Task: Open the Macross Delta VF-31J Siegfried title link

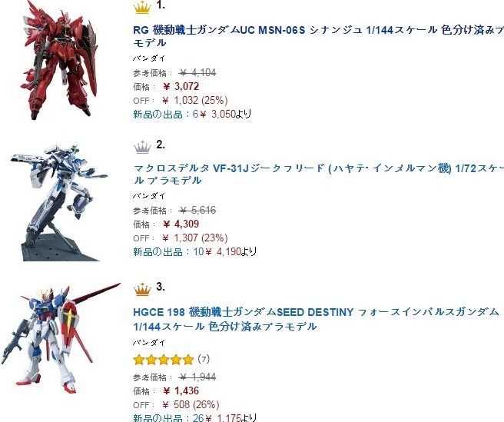Action: click(318, 174)
